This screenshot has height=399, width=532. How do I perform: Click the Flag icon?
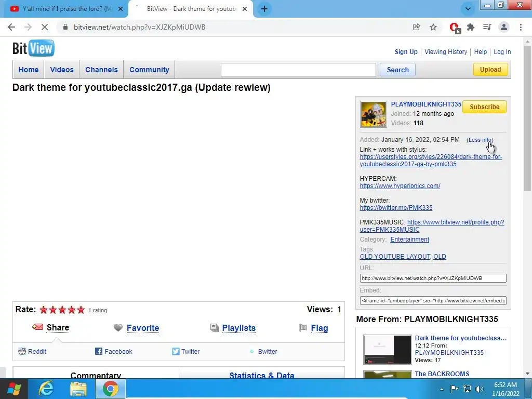[x=303, y=328]
